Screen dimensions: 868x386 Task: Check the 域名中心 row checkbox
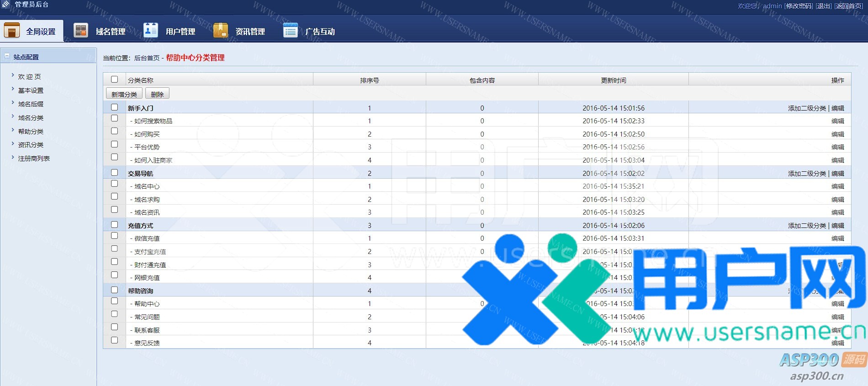pyautogui.click(x=115, y=184)
